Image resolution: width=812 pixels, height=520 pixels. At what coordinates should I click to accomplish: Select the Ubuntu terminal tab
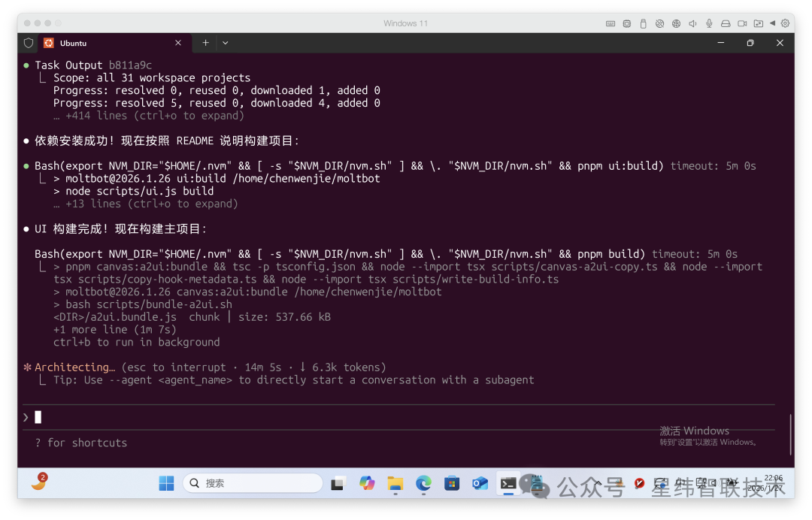pyautogui.click(x=105, y=43)
